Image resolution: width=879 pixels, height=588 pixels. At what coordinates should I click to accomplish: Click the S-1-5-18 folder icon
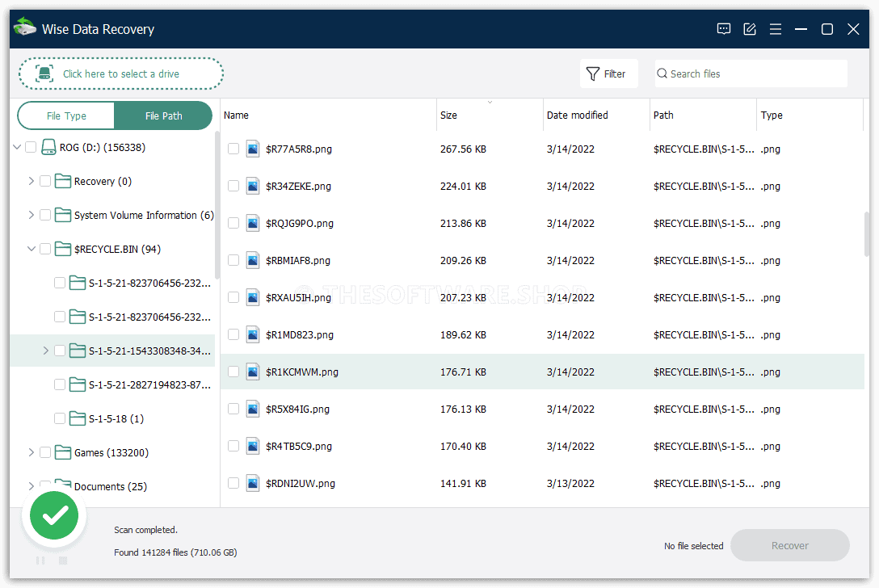[x=78, y=418]
